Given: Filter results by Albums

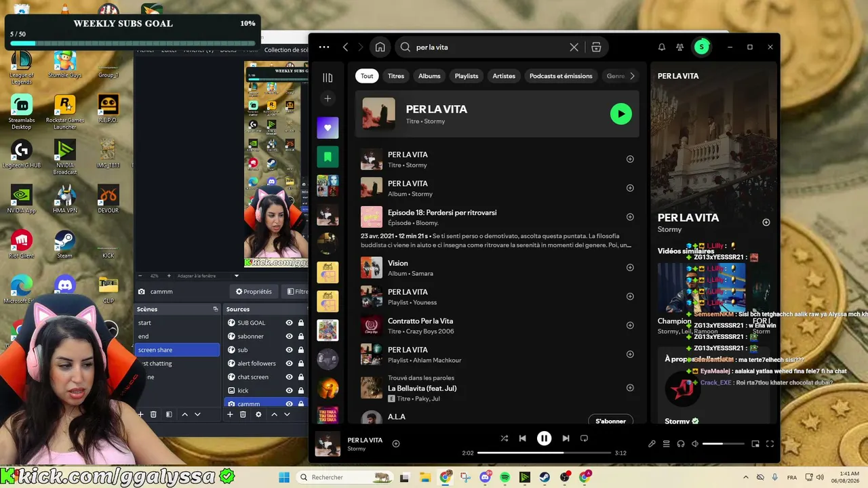Looking at the screenshot, I should point(429,76).
